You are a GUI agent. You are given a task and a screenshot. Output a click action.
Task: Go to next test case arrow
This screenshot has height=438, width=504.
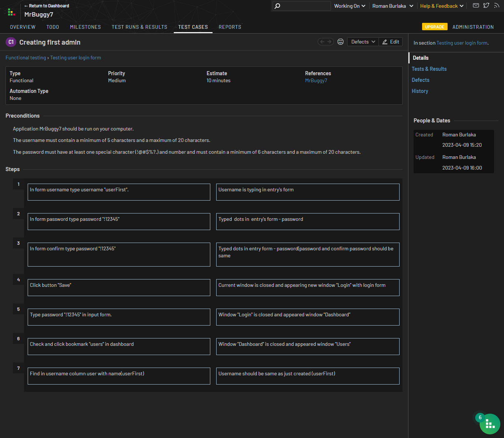tap(329, 42)
